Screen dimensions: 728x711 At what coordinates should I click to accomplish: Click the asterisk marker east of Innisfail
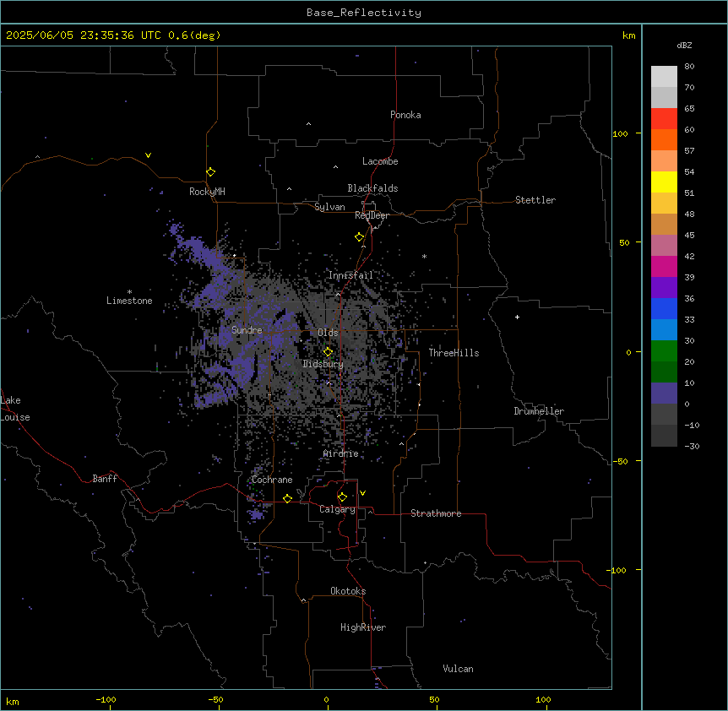tap(424, 256)
